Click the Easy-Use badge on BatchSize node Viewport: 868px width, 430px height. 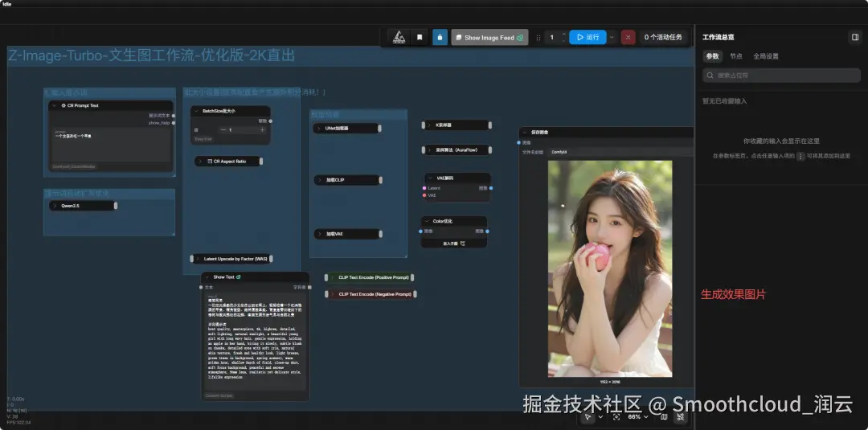(x=203, y=139)
